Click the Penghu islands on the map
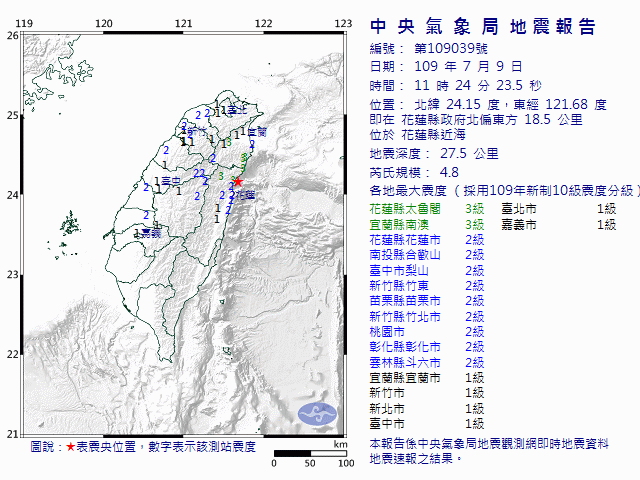The width and height of the screenshot is (640, 480). [70, 224]
